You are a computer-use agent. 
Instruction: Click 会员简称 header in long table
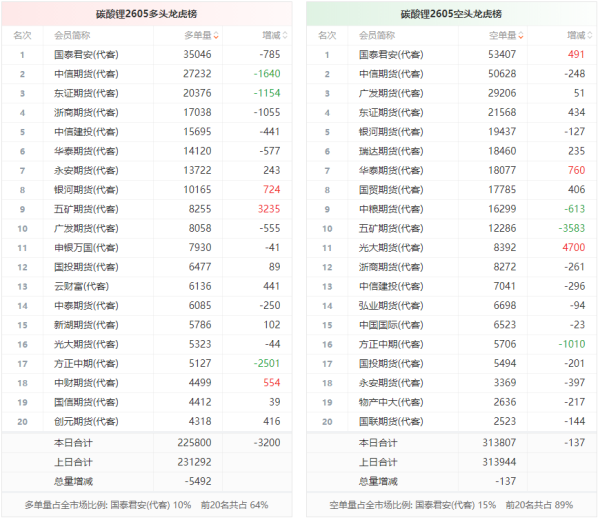tap(72, 36)
